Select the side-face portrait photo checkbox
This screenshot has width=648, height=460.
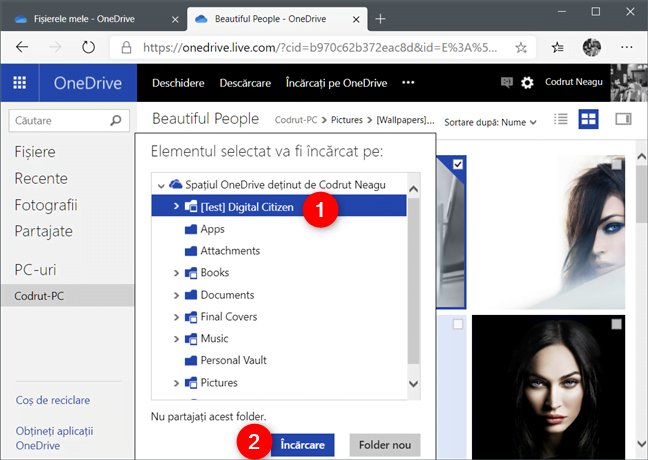[616, 164]
